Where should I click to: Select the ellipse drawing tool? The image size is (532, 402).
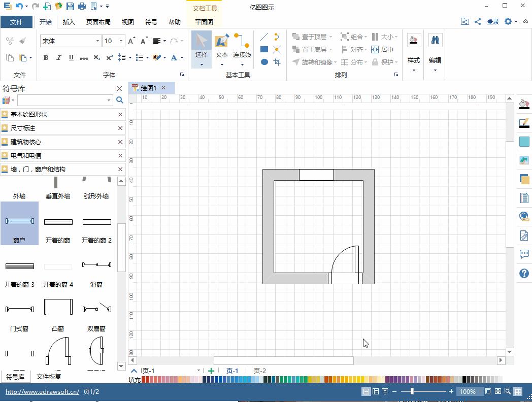click(x=264, y=62)
